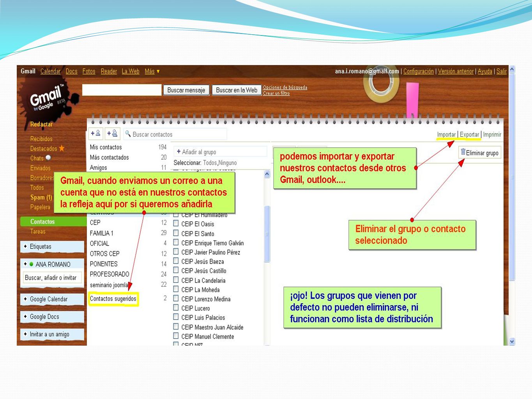Click the star icon next to Destacados
This screenshot has width=532, height=399.
[62, 148]
